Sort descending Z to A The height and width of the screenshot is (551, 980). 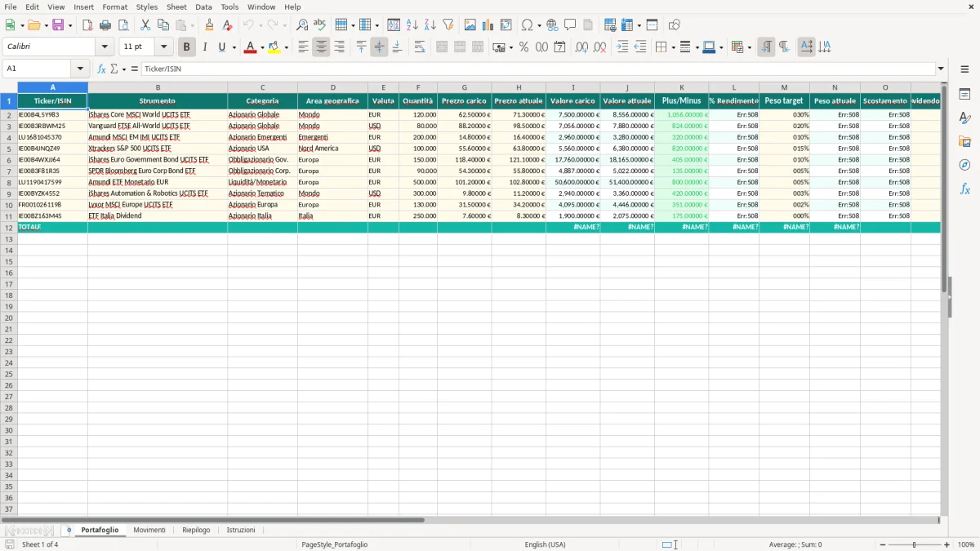(430, 25)
